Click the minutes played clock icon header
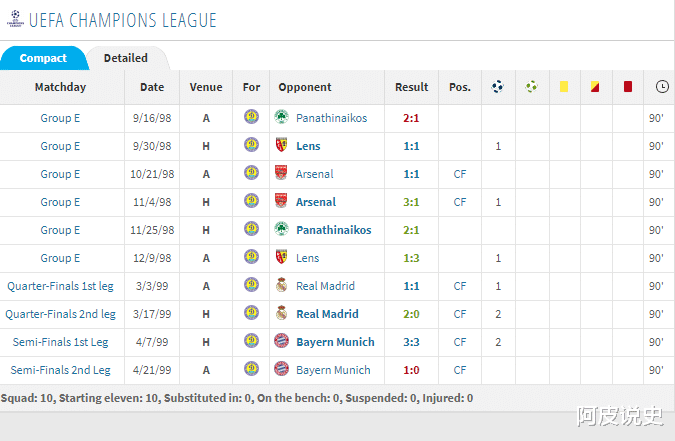The image size is (675, 441). coord(662,87)
